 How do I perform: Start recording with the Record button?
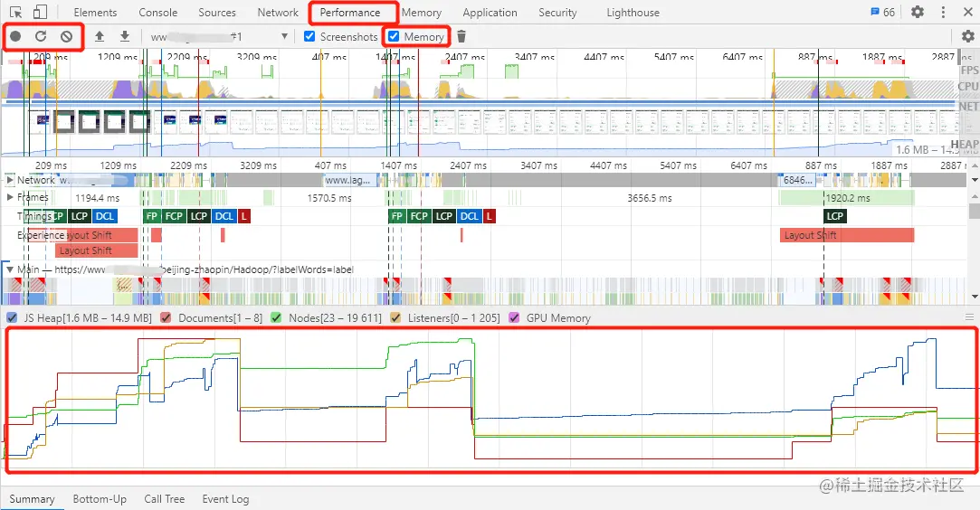coord(15,36)
